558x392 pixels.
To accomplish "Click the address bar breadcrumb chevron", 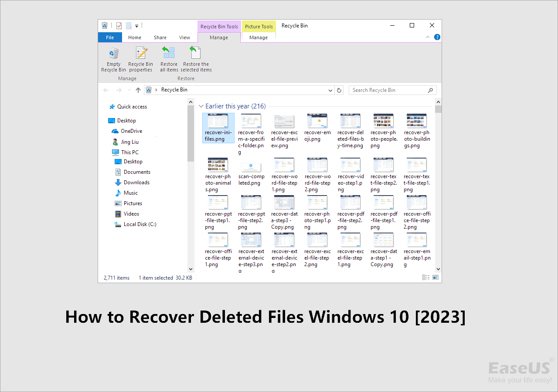I will pyautogui.click(x=157, y=90).
